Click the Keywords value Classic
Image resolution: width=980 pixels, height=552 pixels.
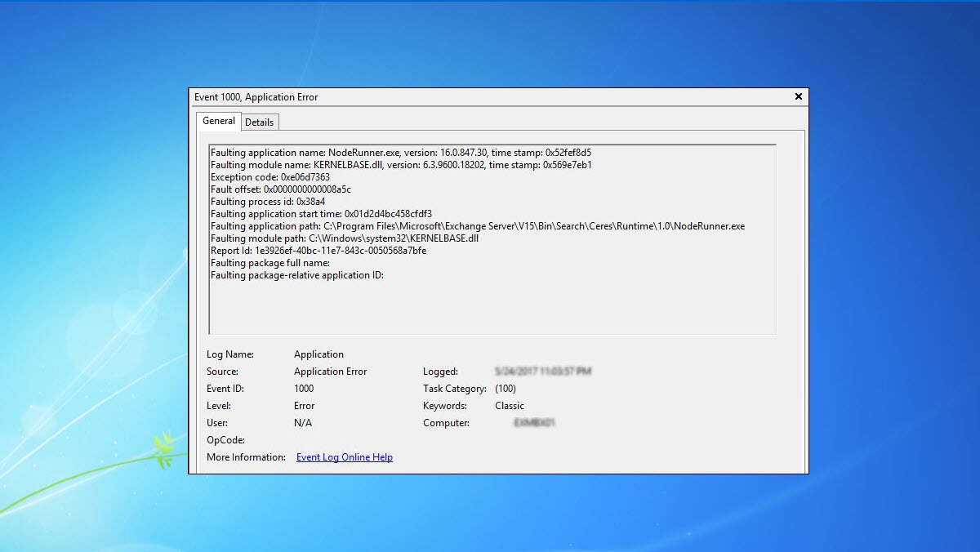click(510, 406)
